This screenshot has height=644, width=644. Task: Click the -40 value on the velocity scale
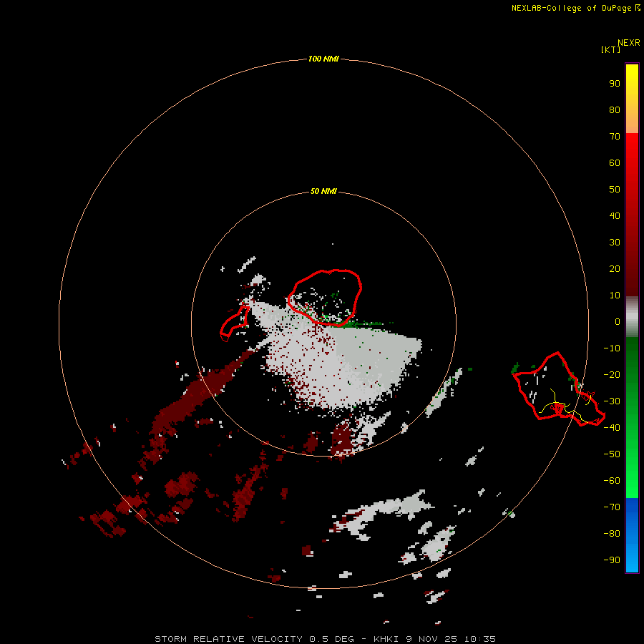pos(612,428)
